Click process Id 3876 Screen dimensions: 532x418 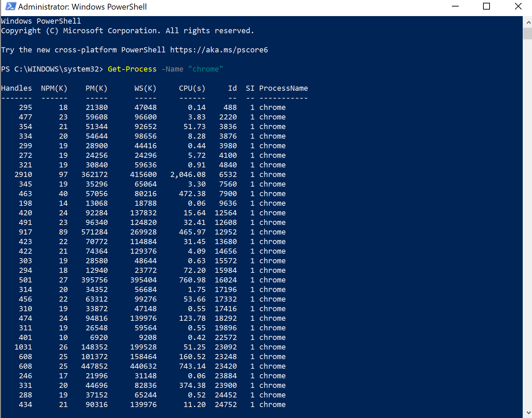point(228,136)
